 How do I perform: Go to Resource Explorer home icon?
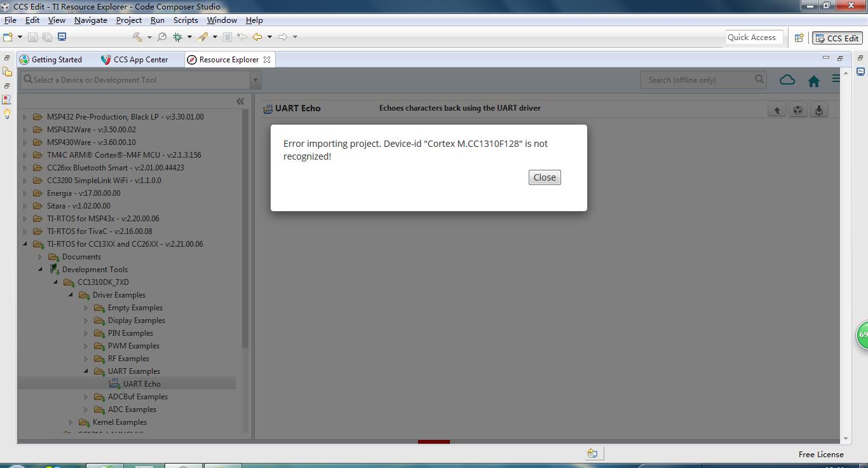tap(814, 81)
